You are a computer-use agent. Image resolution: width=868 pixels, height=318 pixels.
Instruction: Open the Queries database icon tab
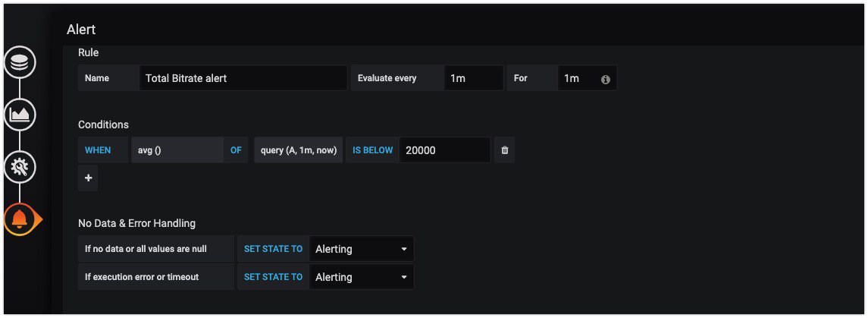click(20, 62)
